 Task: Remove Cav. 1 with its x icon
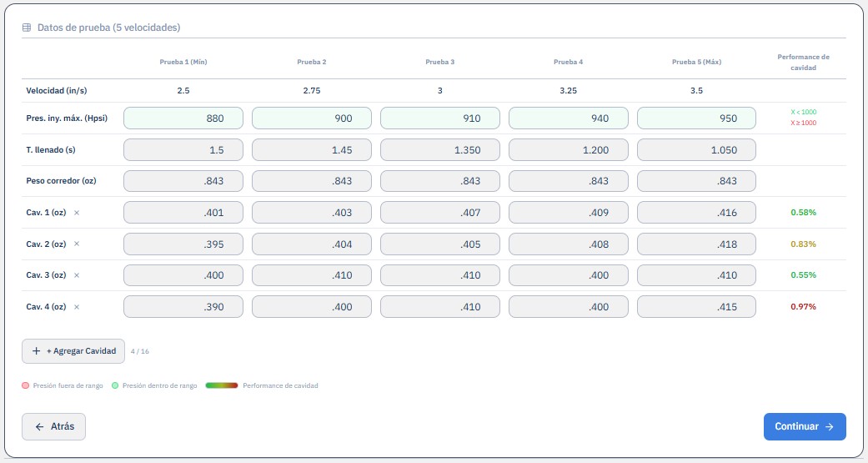point(77,213)
